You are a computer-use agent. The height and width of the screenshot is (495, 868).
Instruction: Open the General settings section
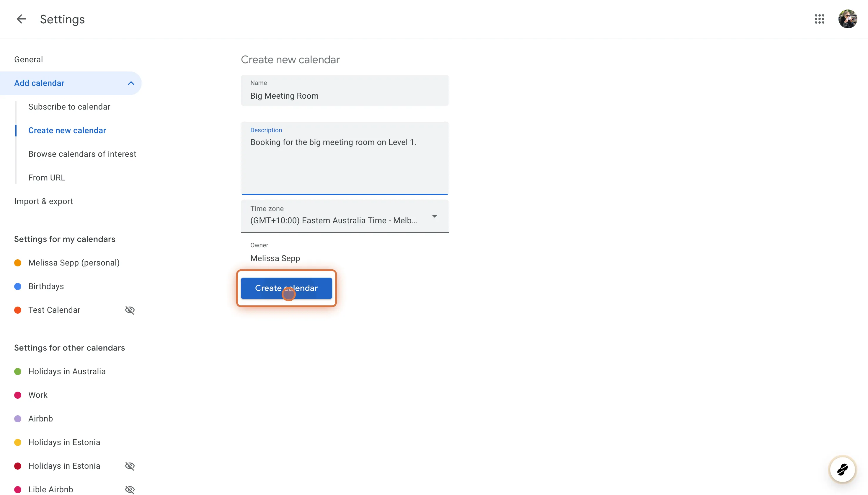pyautogui.click(x=29, y=59)
